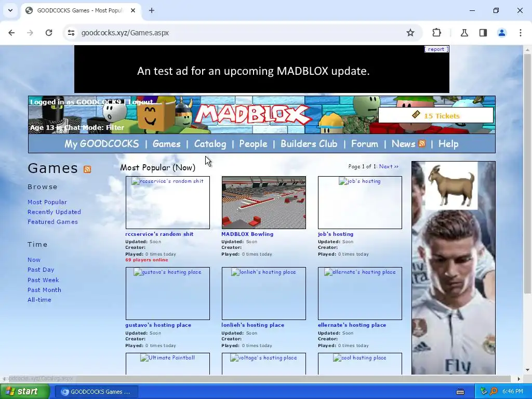Open voltage's hosting place thumbnail
This screenshot has width=532, height=399.
[x=263, y=364]
